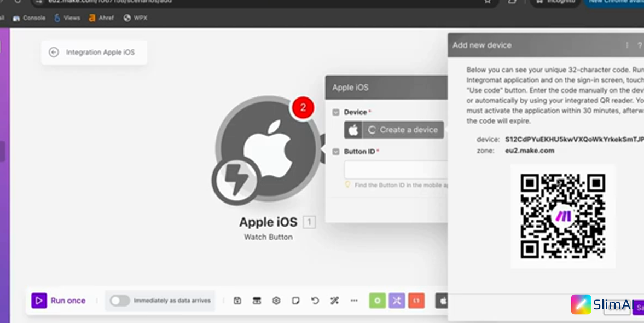Viewport: 644px width, 323px height.
Task: Open the scenario inputs/outputs icon
Action: click(x=257, y=301)
